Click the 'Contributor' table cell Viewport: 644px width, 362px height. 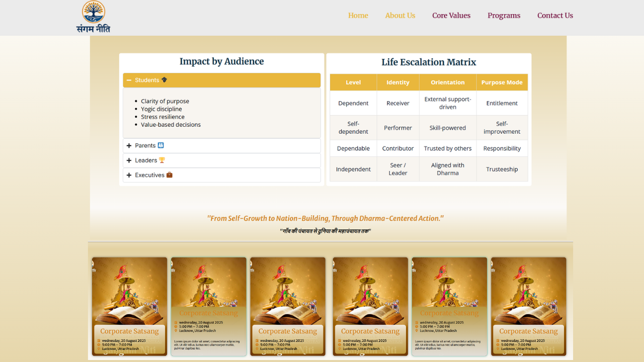coord(398,148)
